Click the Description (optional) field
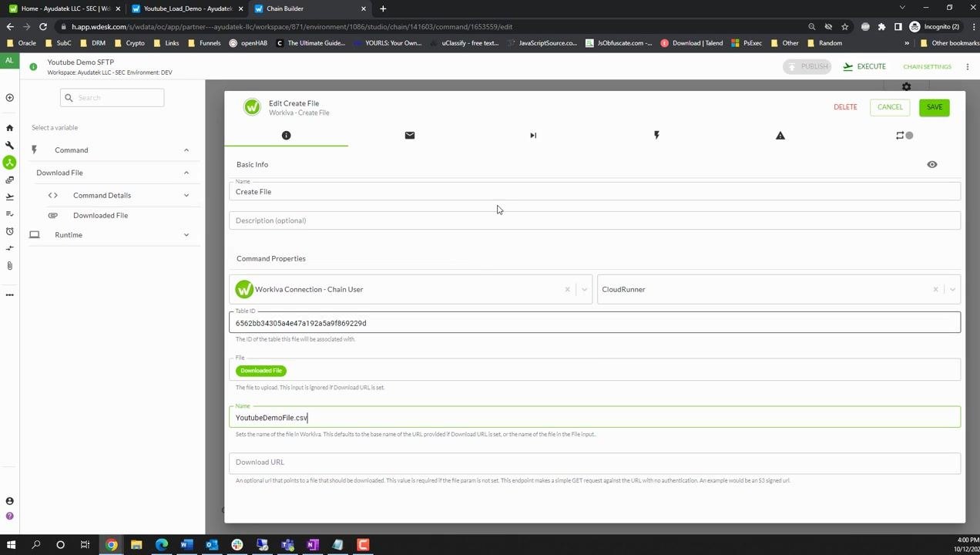The height and width of the screenshot is (555, 980). pyautogui.click(x=594, y=220)
